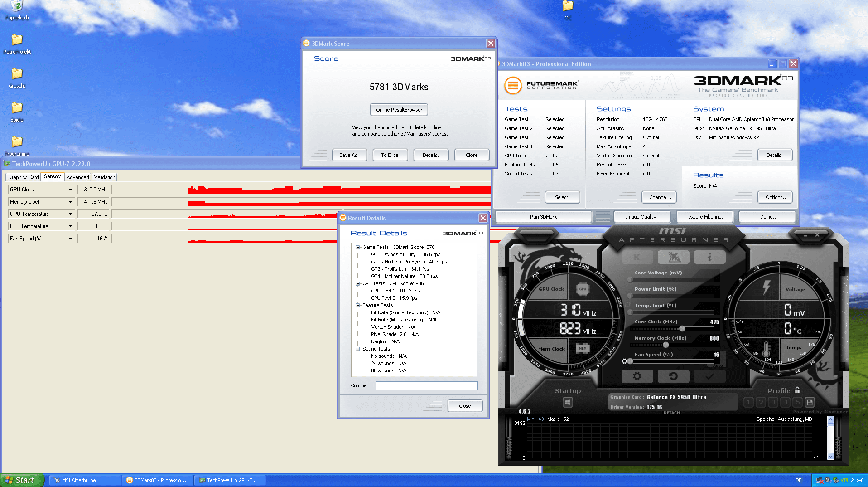Open GPU Clock sensor dropdown in GPU-Z
Image resolution: width=868 pixels, height=487 pixels.
70,190
